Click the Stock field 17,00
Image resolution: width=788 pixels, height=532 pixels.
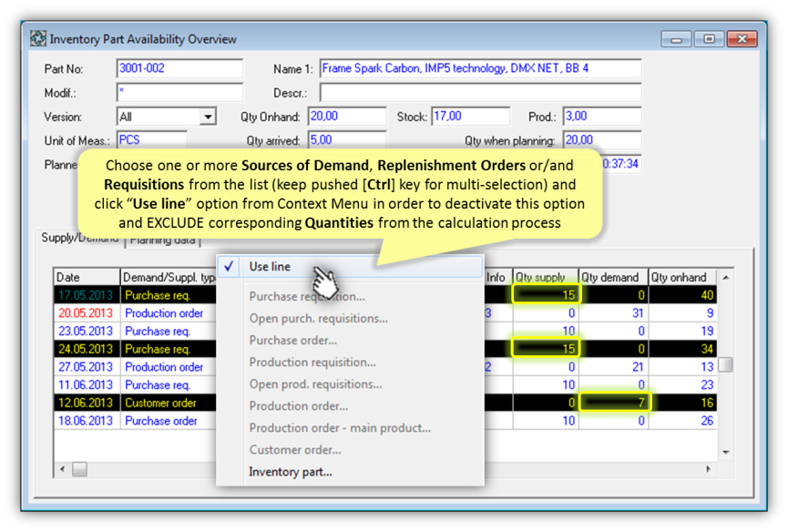(x=470, y=117)
